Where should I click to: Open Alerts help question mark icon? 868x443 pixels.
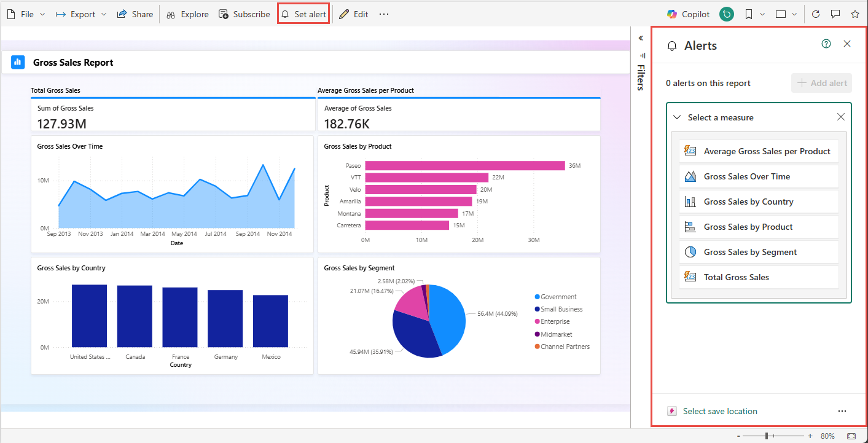(826, 44)
